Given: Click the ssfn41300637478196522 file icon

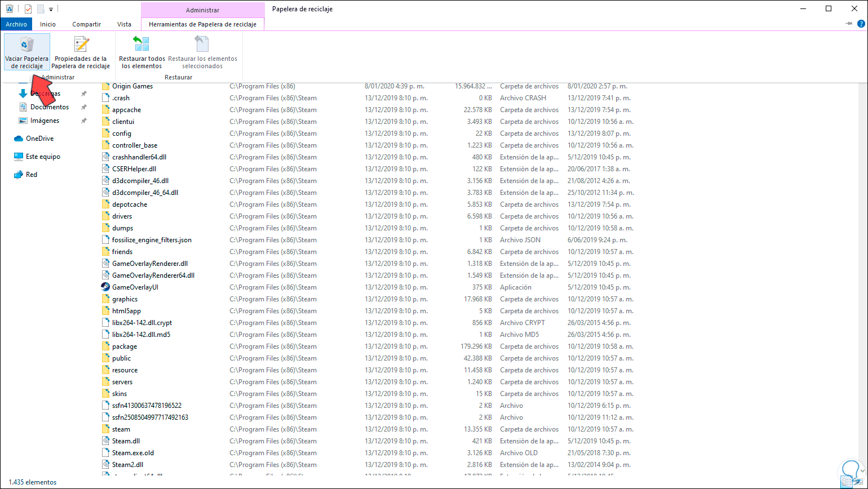Looking at the screenshot, I should point(105,406).
